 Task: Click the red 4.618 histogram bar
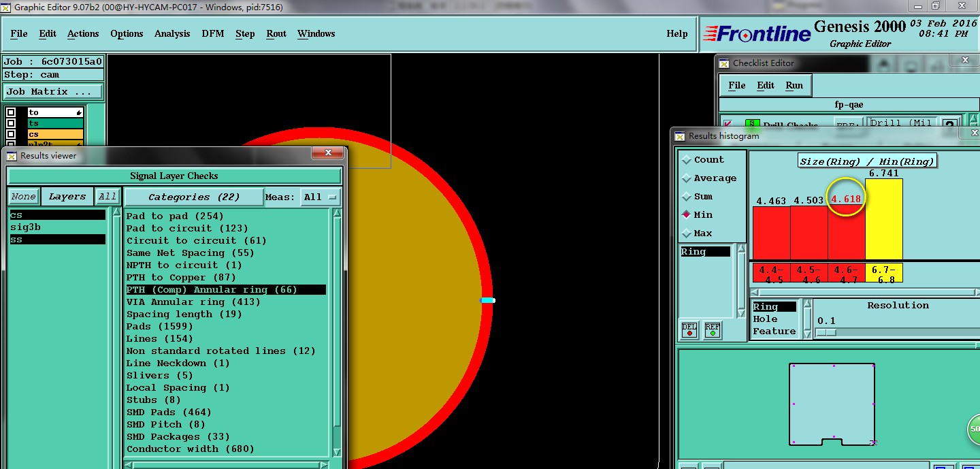coord(846,233)
